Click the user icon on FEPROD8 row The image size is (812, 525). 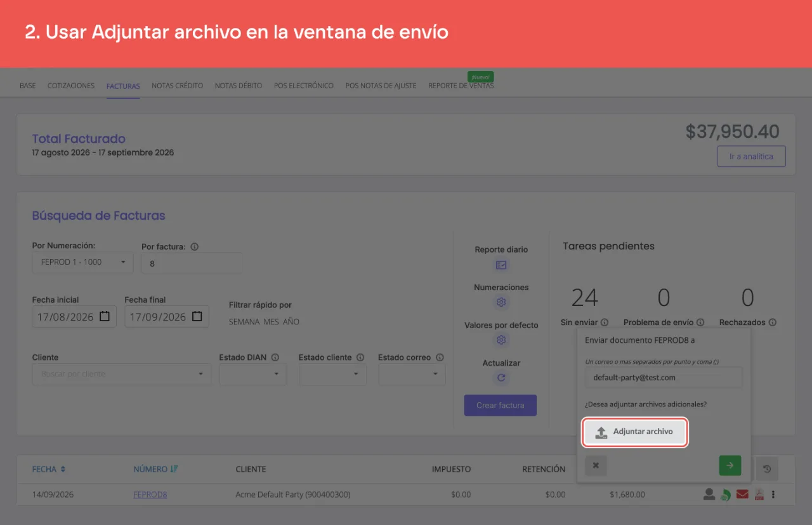click(709, 495)
